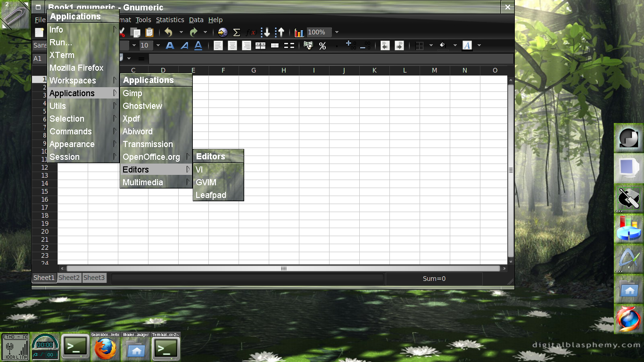Decrease decimal places icon
This screenshot has height=362, width=644.
(x=365, y=46)
